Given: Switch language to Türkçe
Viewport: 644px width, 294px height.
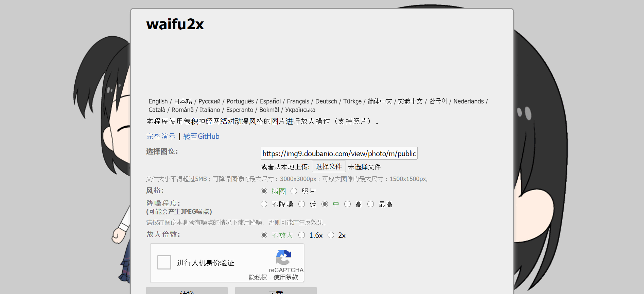Looking at the screenshot, I should point(352,101).
